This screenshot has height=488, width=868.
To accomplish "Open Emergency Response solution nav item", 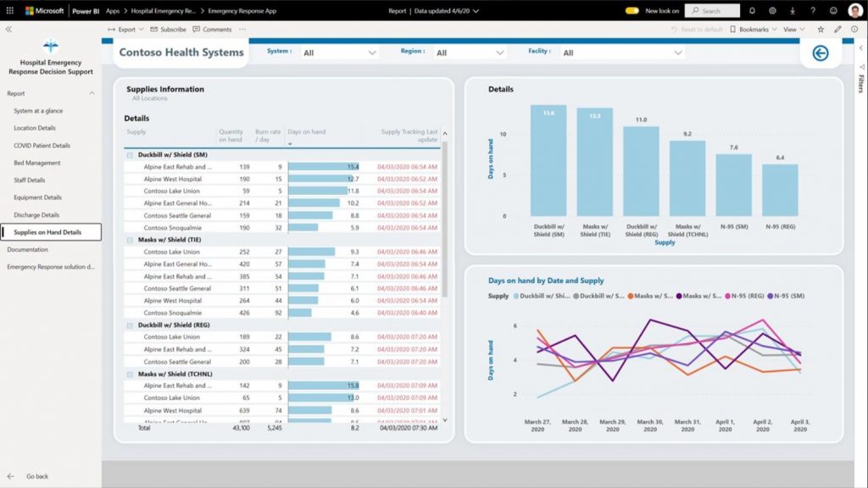I will 51,267.
